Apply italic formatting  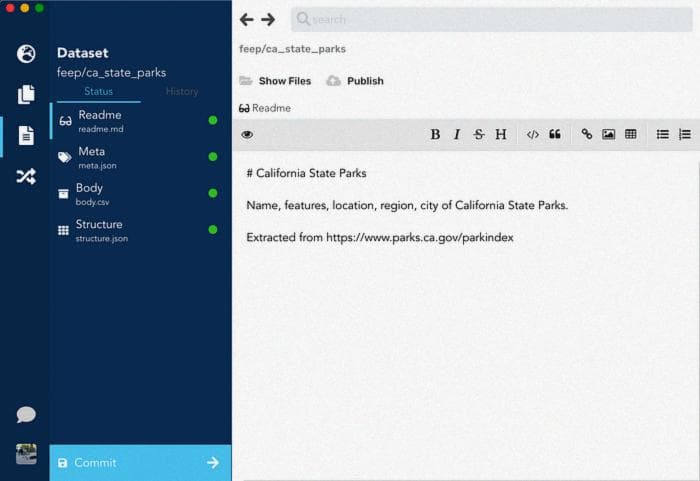[456, 134]
